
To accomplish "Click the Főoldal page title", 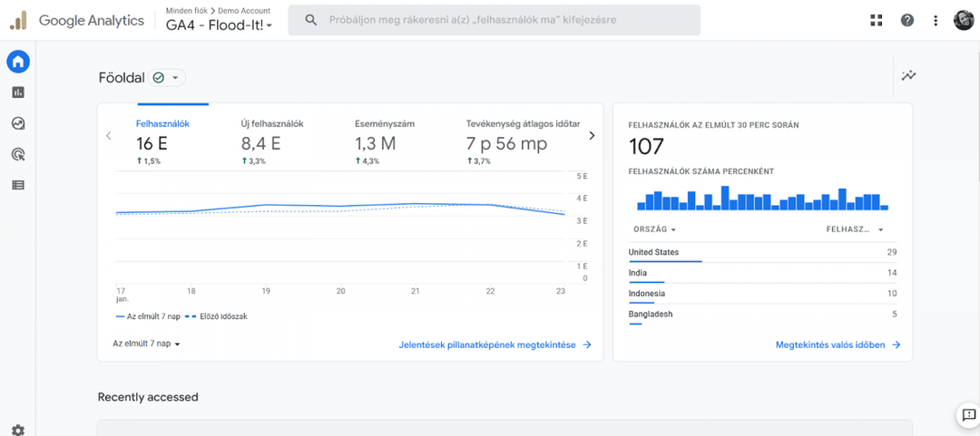I will (x=122, y=78).
